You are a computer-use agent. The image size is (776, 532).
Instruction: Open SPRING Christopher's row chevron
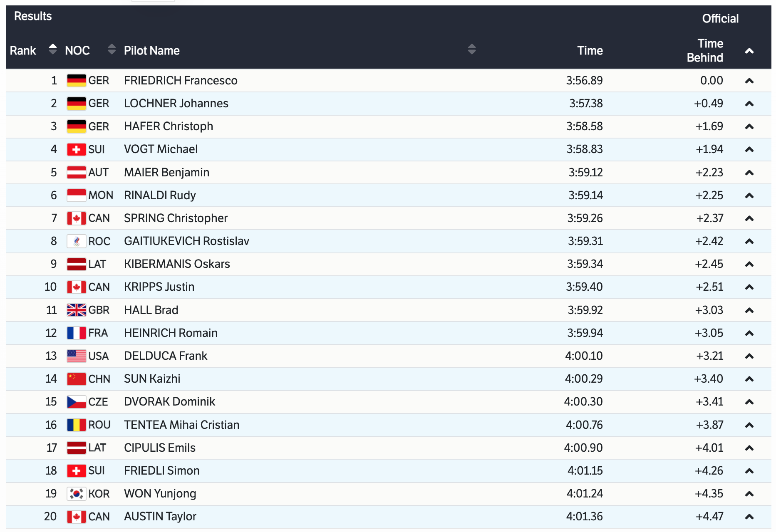click(x=749, y=218)
